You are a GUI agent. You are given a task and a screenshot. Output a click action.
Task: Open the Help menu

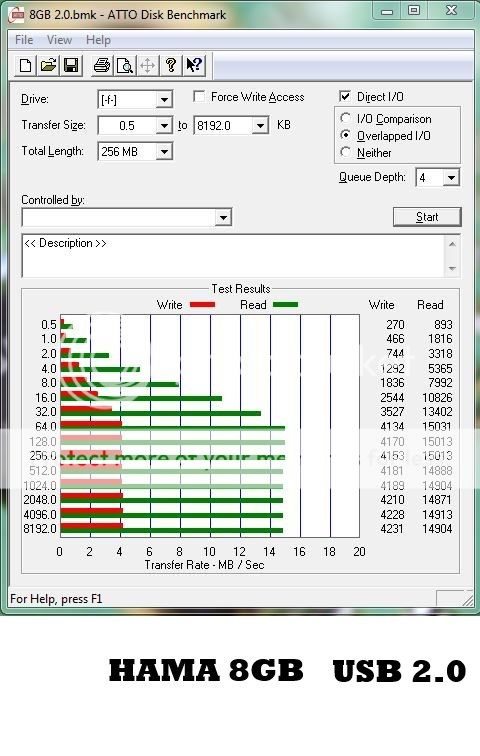point(98,40)
